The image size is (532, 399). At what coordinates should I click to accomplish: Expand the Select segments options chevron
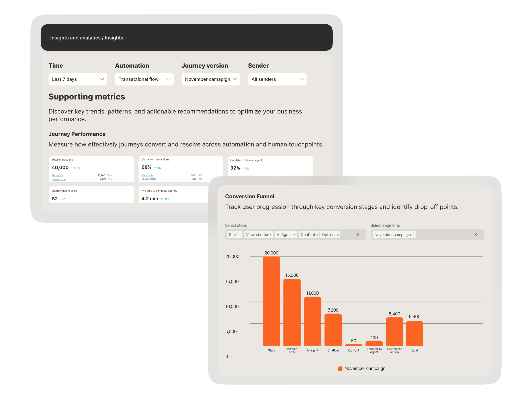point(481,235)
